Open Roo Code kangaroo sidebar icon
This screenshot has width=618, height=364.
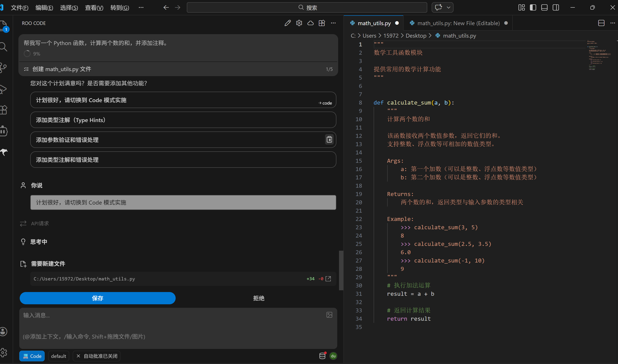[4, 152]
